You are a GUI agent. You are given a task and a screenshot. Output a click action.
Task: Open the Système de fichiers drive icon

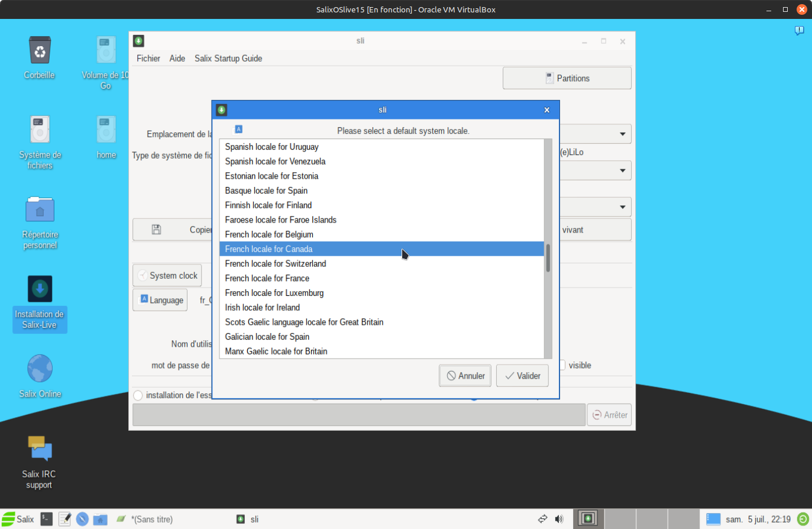(x=40, y=131)
